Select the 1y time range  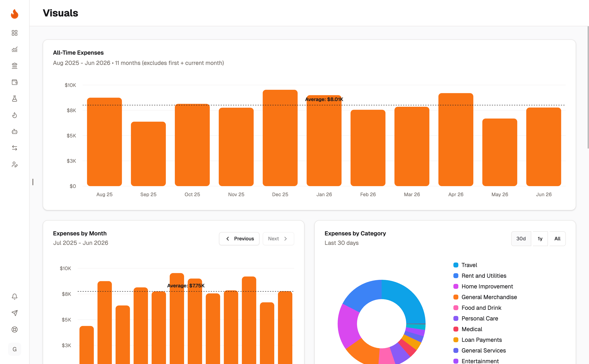tap(540, 238)
